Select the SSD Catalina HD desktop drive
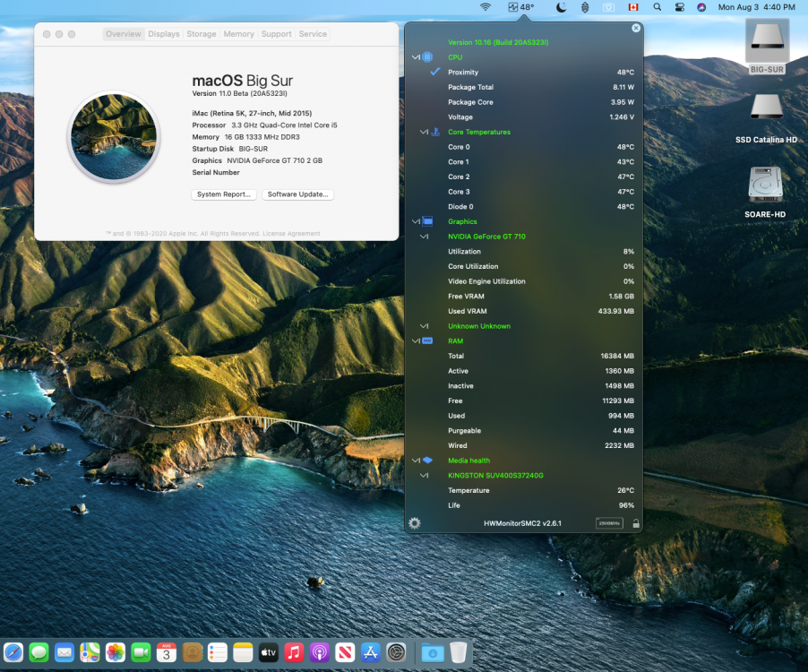The width and height of the screenshot is (808, 672). 766,118
